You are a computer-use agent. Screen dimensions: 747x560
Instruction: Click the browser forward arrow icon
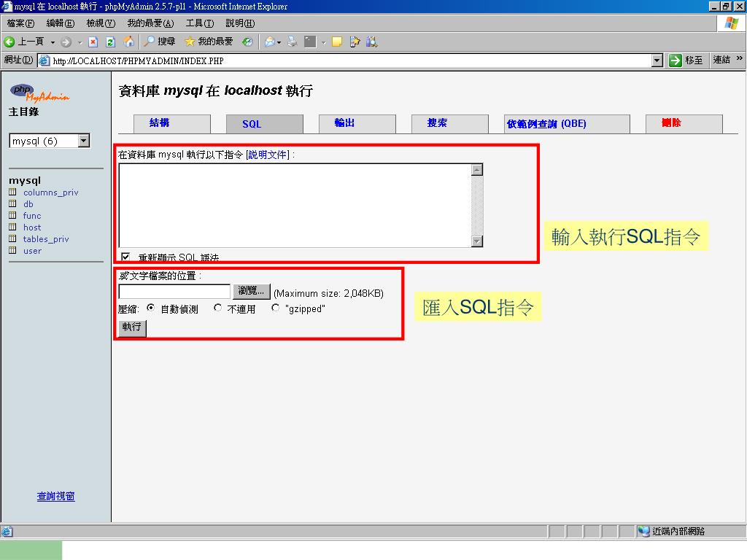66,42
